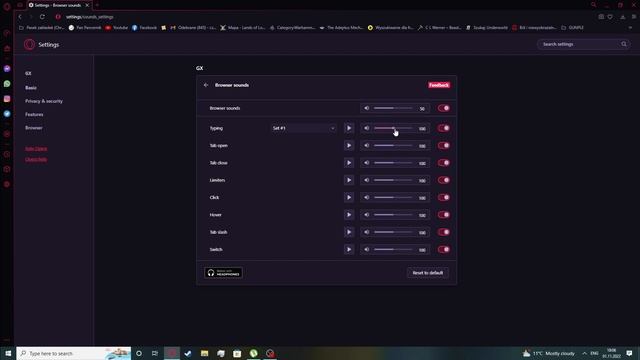Click the Tab open volume slider

click(x=393, y=146)
